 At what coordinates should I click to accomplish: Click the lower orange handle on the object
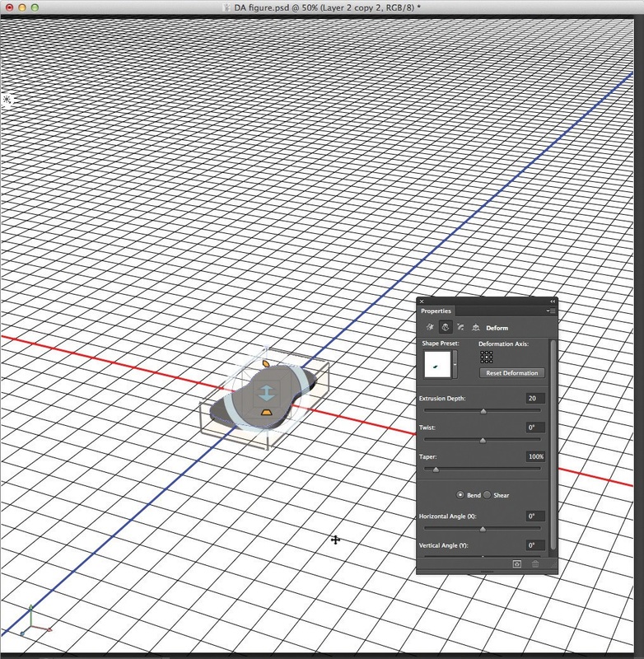pos(265,413)
